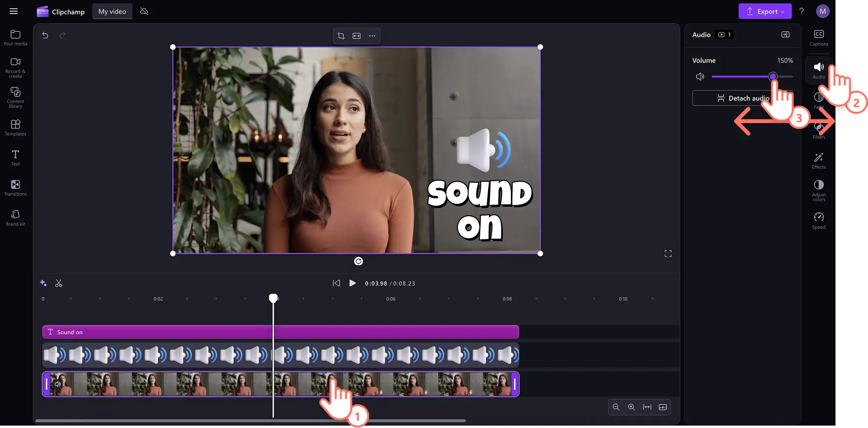Mute the volume with the speaker icon
868x428 pixels.
click(700, 77)
